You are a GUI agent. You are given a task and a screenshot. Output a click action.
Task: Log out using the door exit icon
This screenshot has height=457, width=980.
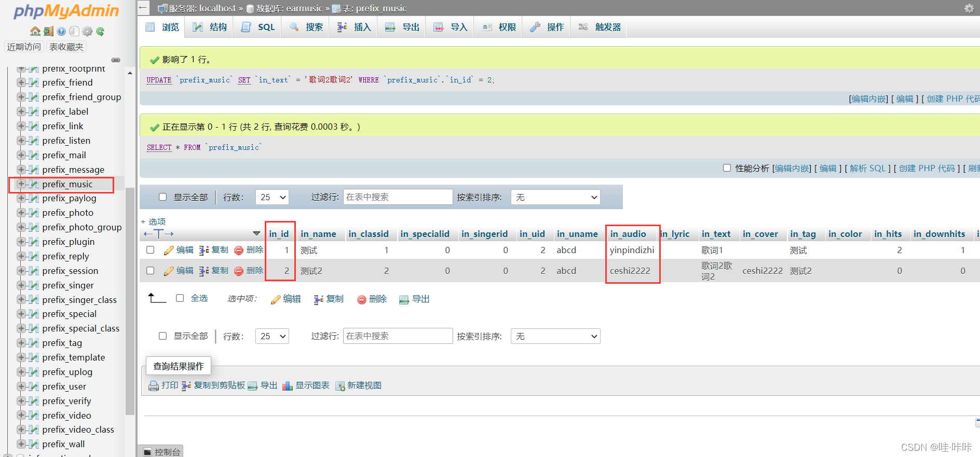48,31
